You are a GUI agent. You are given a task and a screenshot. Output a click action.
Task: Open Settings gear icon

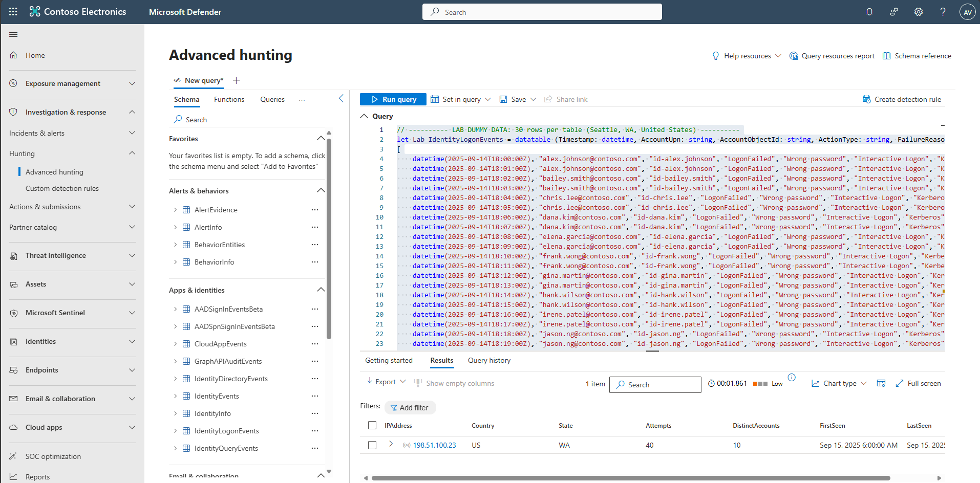919,12
